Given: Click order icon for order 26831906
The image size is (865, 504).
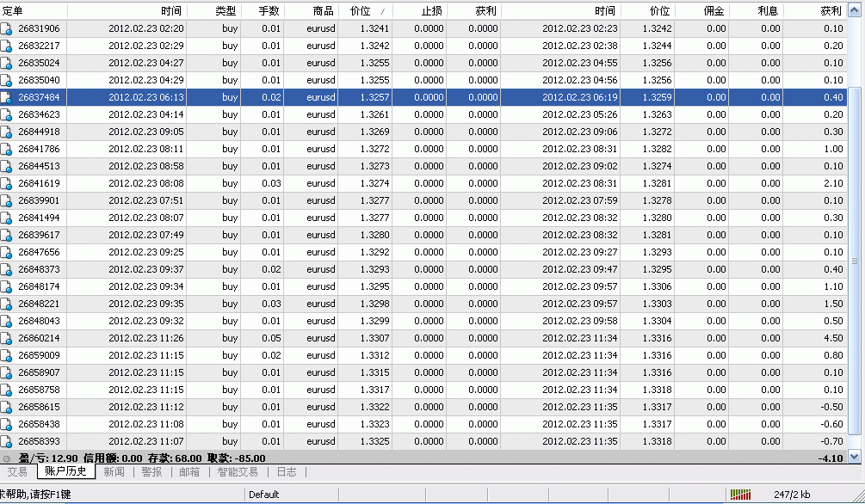Looking at the screenshot, I should tap(6, 28).
